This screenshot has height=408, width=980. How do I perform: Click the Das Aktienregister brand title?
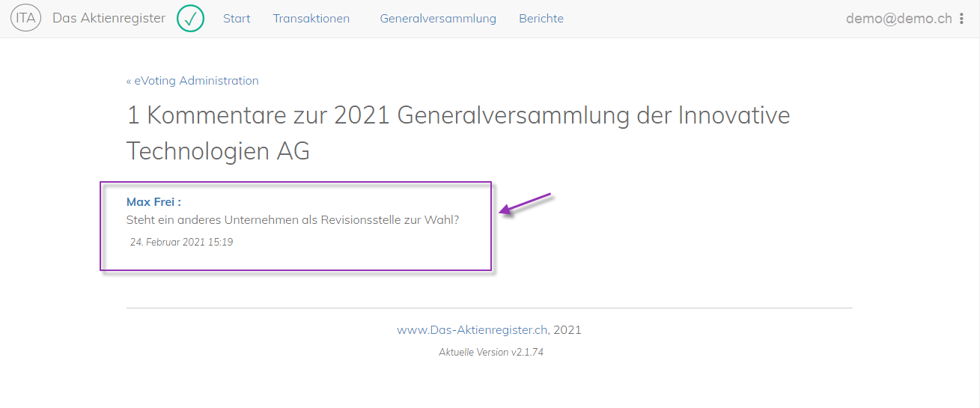tap(109, 18)
